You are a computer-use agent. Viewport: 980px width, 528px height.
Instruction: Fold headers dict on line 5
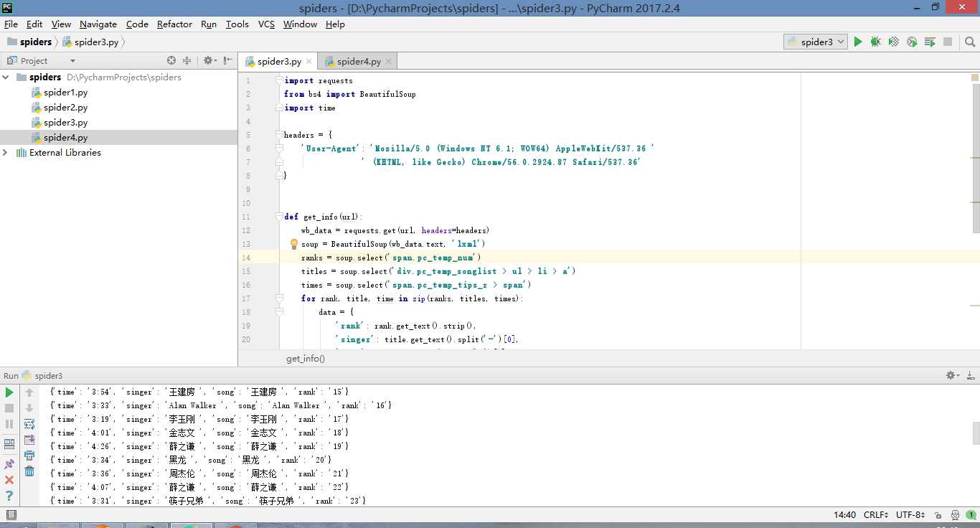click(279, 135)
